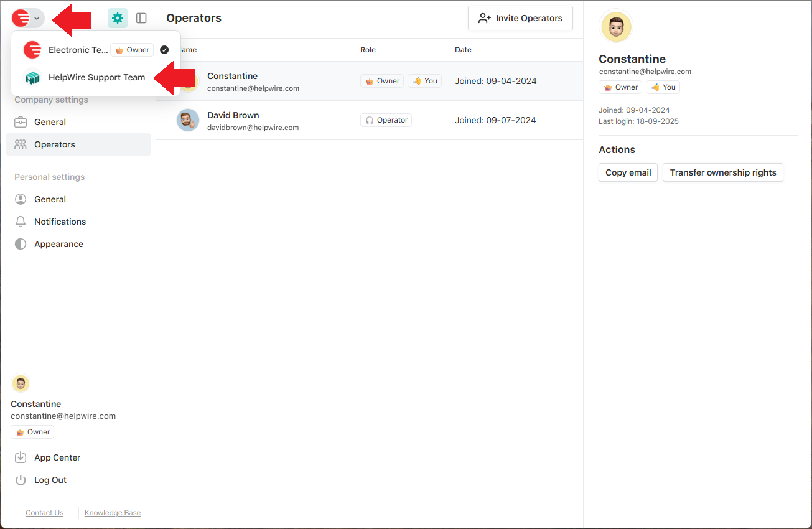This screenshot has height=529, width=812.
Task: Switch to the Operators page
Action: [x=56, y=144]
